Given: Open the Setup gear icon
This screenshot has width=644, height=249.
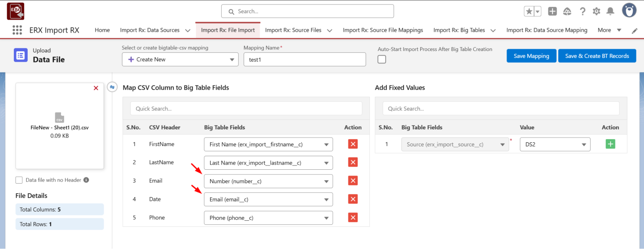Looking at the screenshot, I should [596, 12].
